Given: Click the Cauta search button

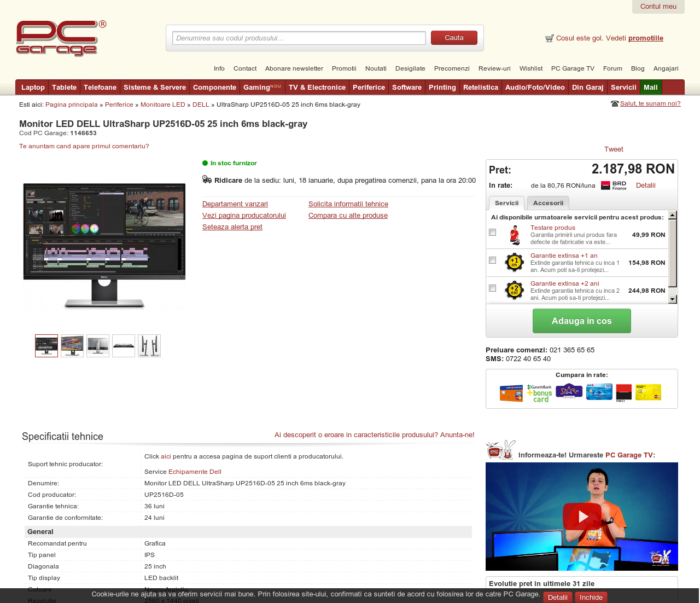Looking at the screenshot, I should pyautogui.click(x=454, y=38).
